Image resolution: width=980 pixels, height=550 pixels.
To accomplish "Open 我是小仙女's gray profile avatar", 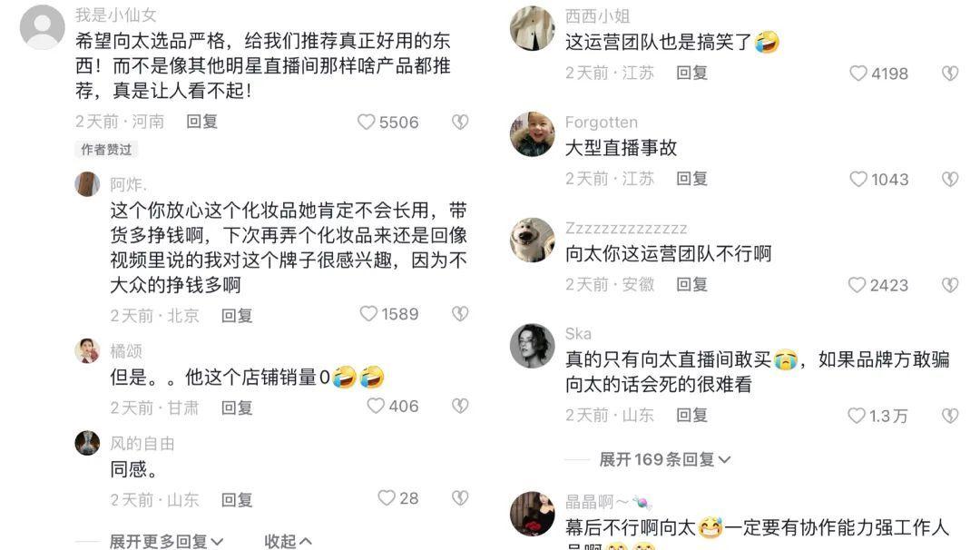I will click(x=43, y=27).
